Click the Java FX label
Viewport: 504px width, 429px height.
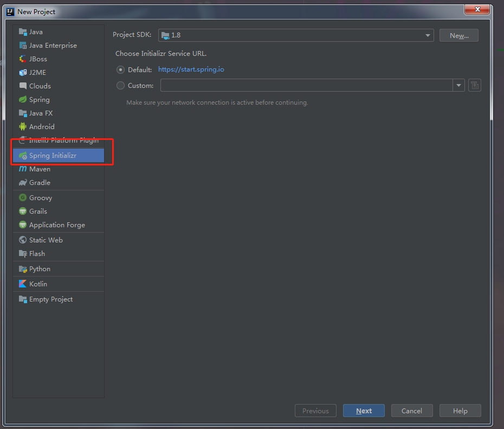click(41, 113)
